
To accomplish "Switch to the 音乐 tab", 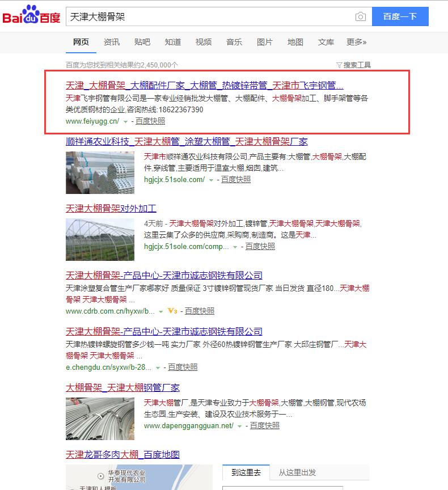I will click(x=234, y=42).
